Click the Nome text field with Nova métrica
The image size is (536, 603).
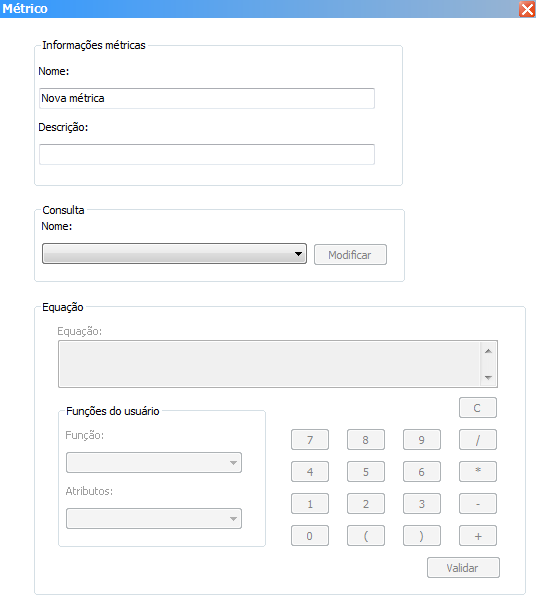coord(207,98)
